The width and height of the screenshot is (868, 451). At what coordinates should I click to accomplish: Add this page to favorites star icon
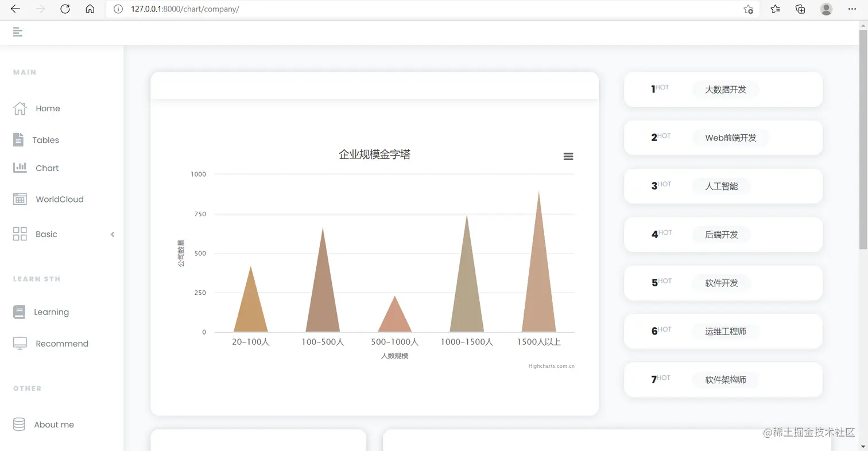(748, 9)
